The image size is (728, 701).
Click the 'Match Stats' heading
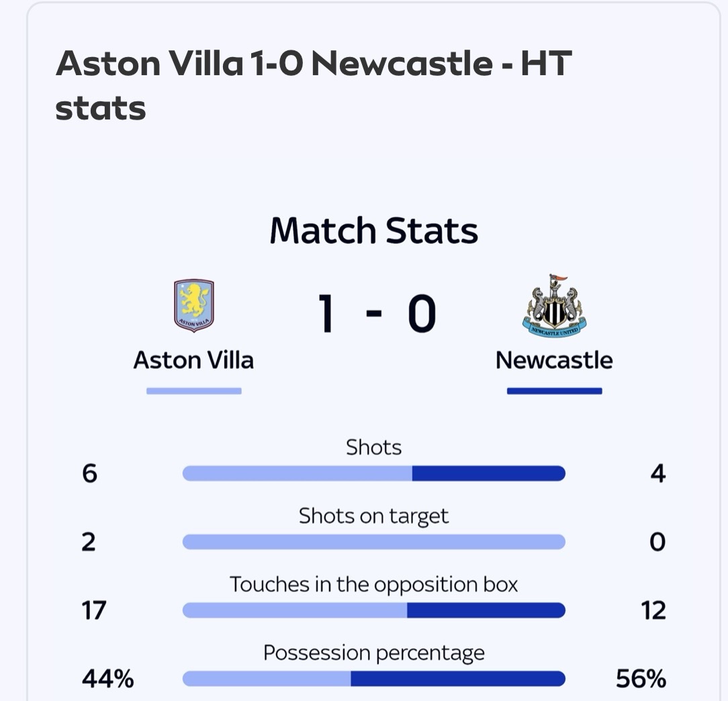tap(373, 230)
